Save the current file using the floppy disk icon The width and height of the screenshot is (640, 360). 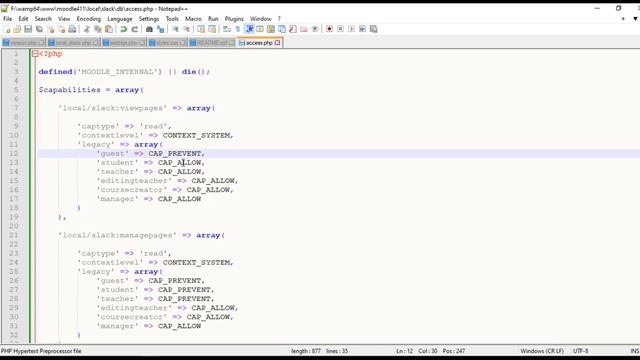pos(28,29)
